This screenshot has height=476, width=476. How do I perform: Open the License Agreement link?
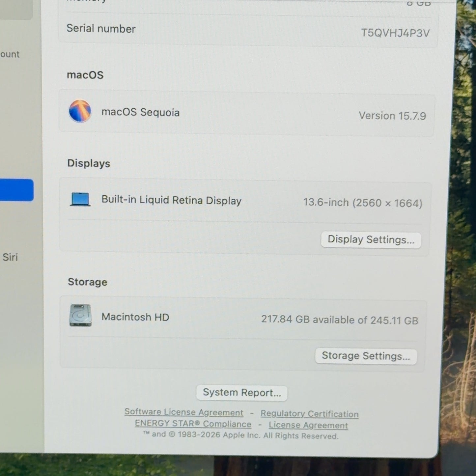(x=308, y=425)
